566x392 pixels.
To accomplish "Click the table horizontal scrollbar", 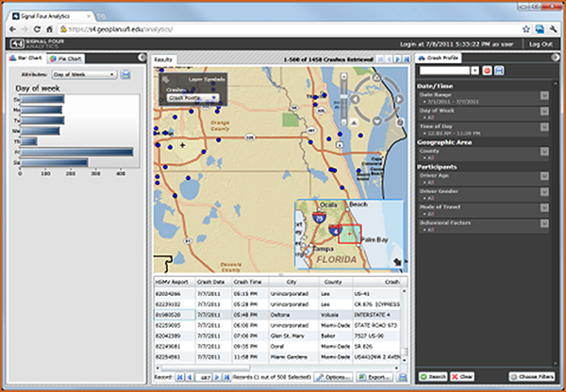I will 206,367.
